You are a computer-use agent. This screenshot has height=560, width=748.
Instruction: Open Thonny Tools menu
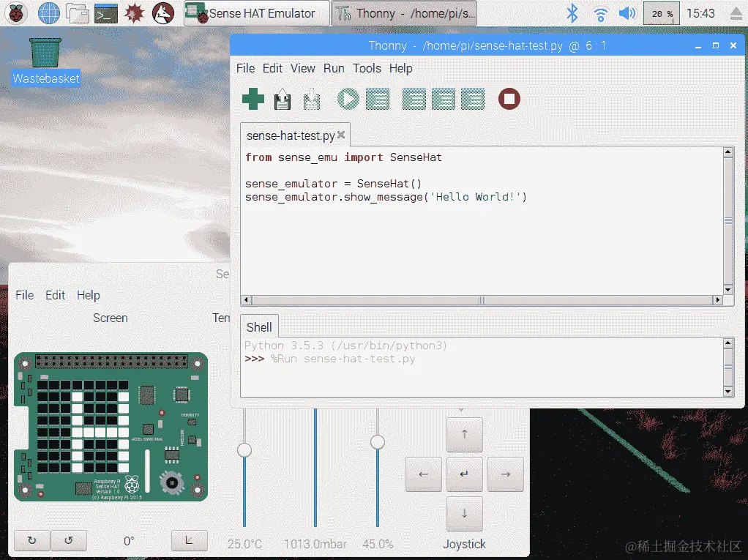coord(367,69)
